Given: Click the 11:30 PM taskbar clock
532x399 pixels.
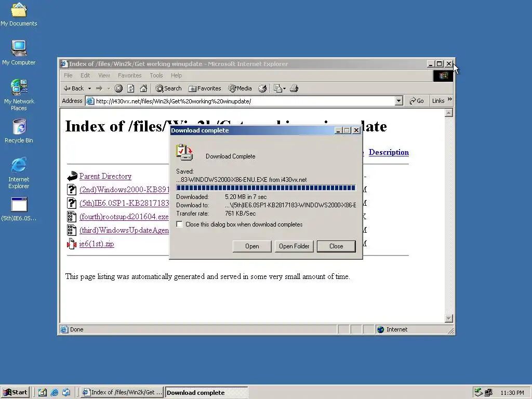Looking at the screenshot, I should click(x=512, y=393).
